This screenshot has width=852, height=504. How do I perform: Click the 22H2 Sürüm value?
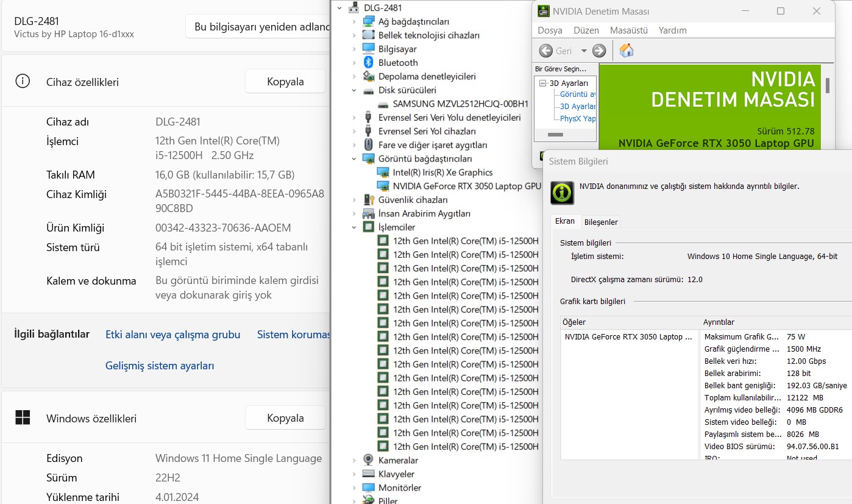[168, 478]
